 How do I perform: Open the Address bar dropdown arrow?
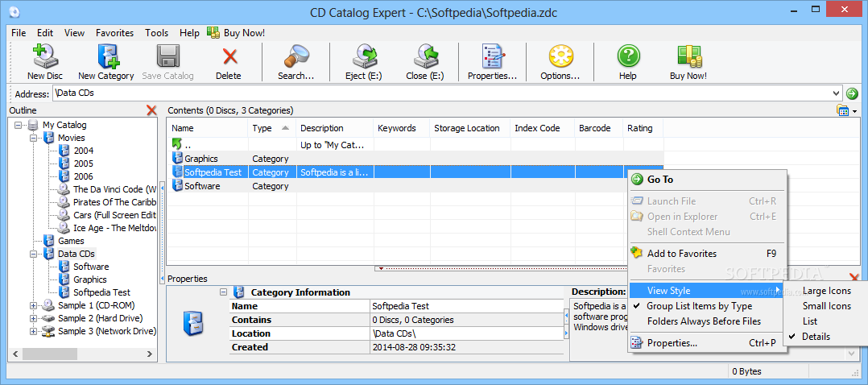[x=836, y=93]
